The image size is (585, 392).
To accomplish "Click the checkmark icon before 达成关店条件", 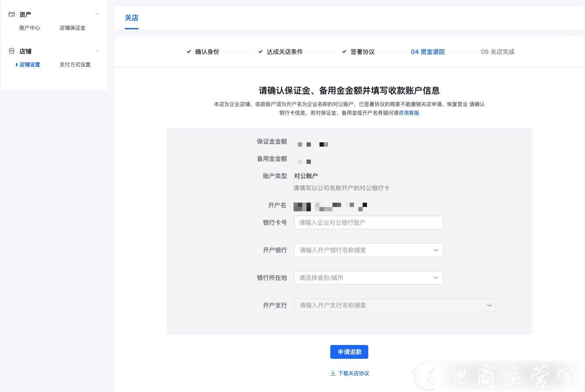I will [260, 51].
